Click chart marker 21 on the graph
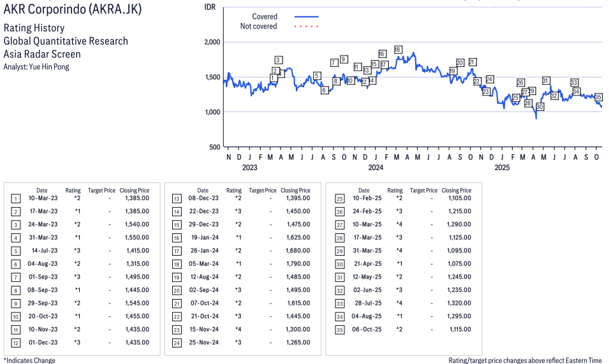 click(472, 62)
